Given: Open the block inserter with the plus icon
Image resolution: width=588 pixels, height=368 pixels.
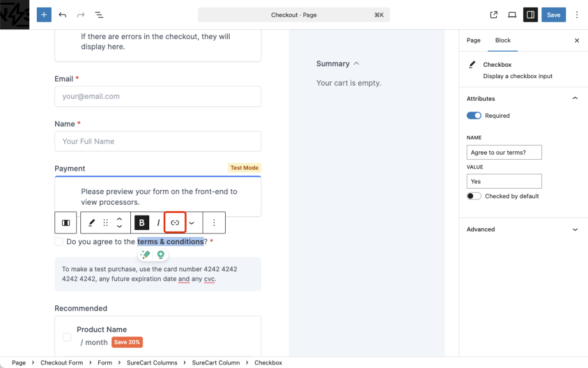Looking at the screenshot, I should tap(44, 14).
